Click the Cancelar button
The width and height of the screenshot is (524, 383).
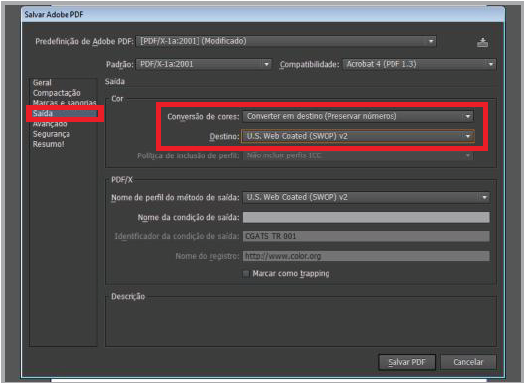click(x=468, y=362)
